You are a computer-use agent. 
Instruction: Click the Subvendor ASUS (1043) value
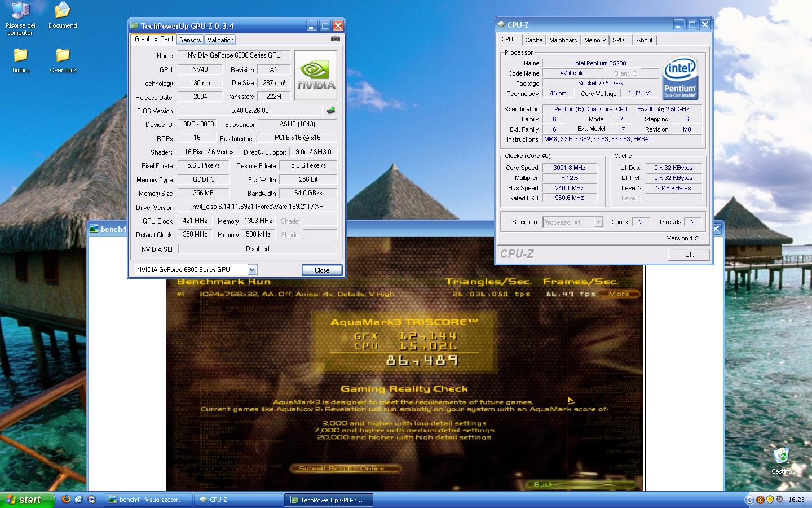297,124
